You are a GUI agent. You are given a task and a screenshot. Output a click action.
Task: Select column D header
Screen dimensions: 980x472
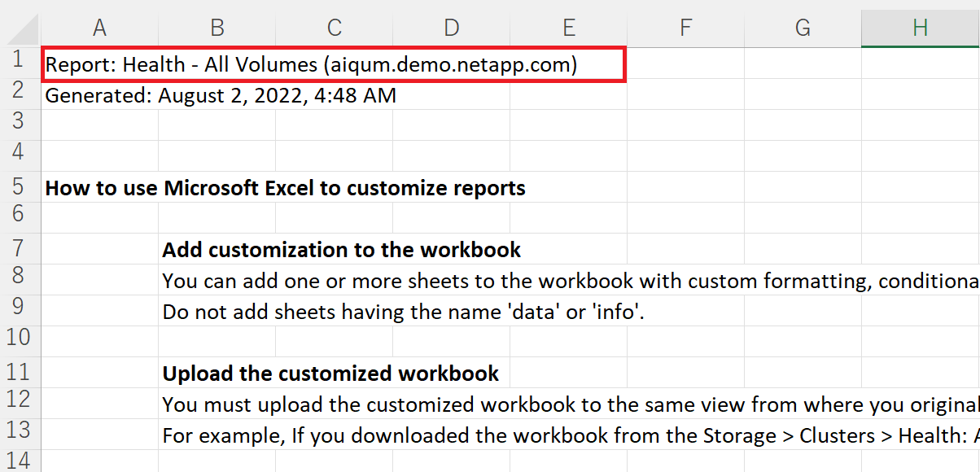(x=451, y=28)
